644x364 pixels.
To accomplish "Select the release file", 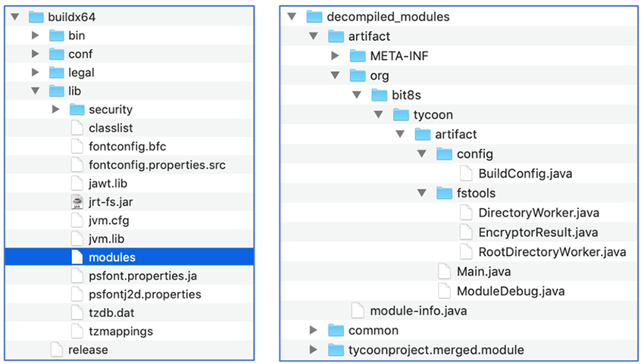I will tap(88, 350).
